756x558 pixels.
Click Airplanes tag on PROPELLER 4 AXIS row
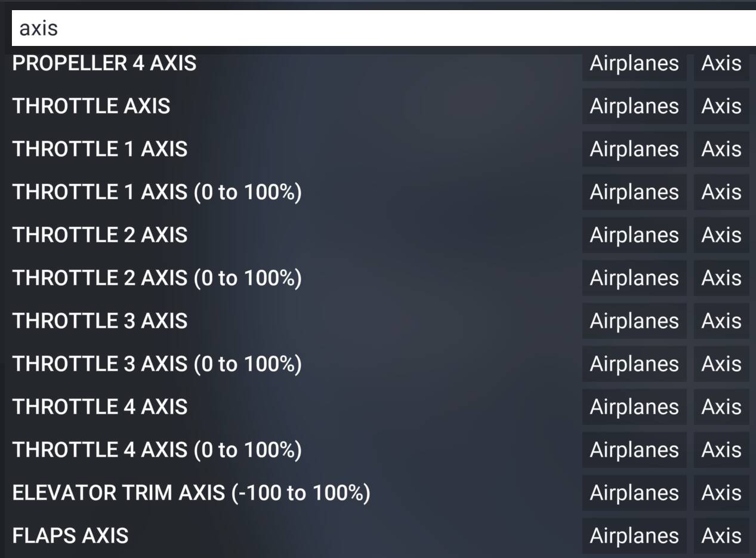(634, 63)
